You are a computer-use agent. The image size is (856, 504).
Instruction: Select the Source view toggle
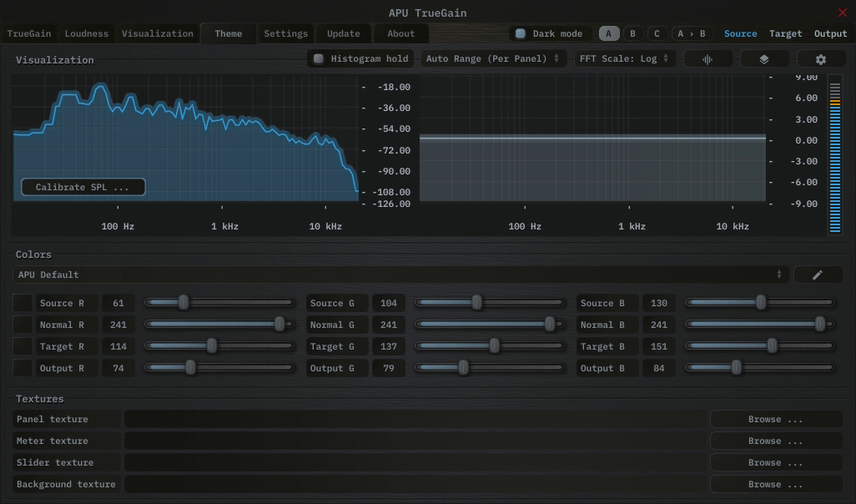740,34
